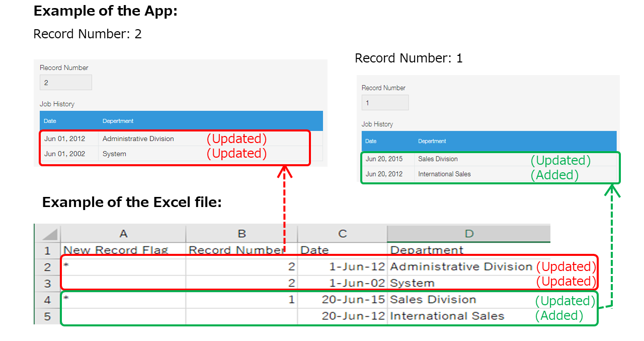The image size is (644, 341).
Task: Select the Record Number input showing 2
Action: point(65,82)
